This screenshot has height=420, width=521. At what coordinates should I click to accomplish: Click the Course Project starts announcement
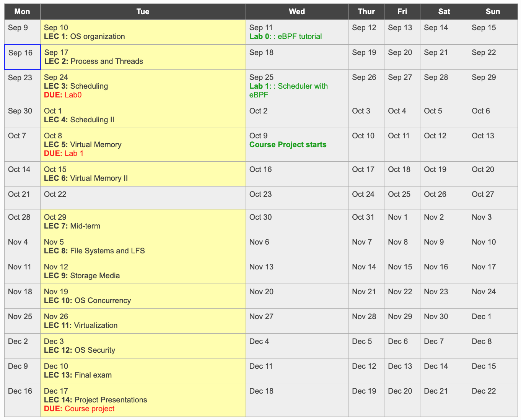coord(288,144)
